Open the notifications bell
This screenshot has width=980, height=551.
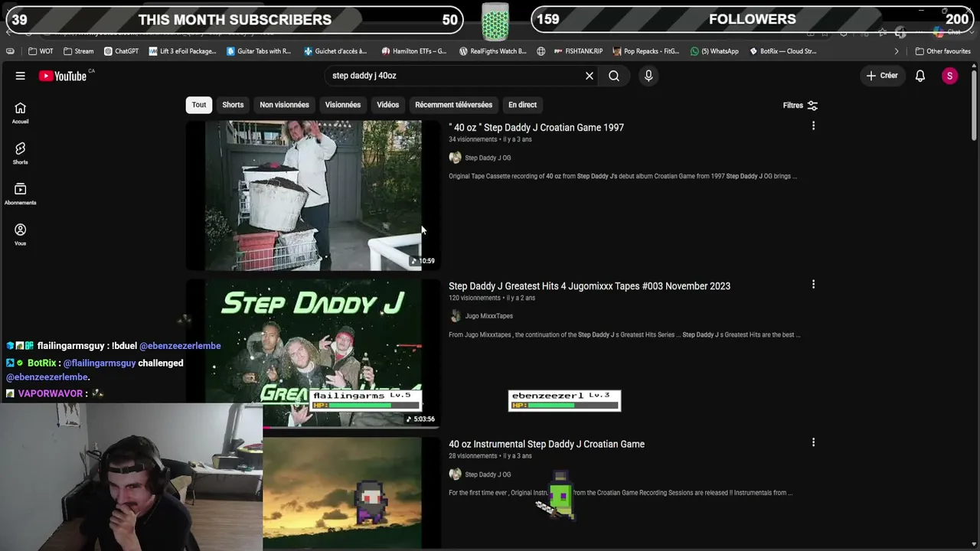[x=920, y=76]
